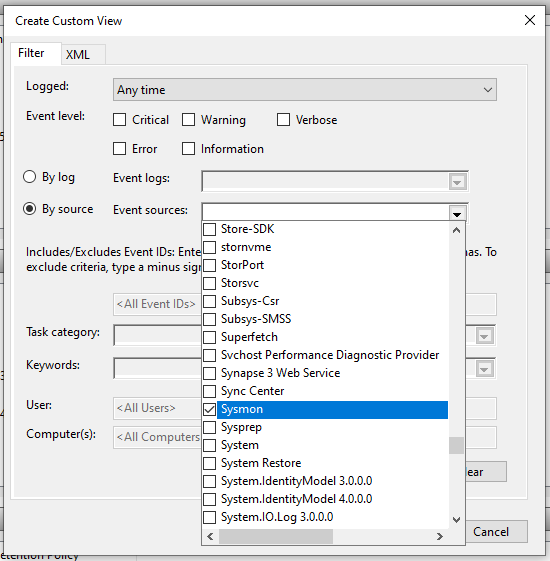
Task: Click the source list scroll-up arrow
Action: (456, 230)
